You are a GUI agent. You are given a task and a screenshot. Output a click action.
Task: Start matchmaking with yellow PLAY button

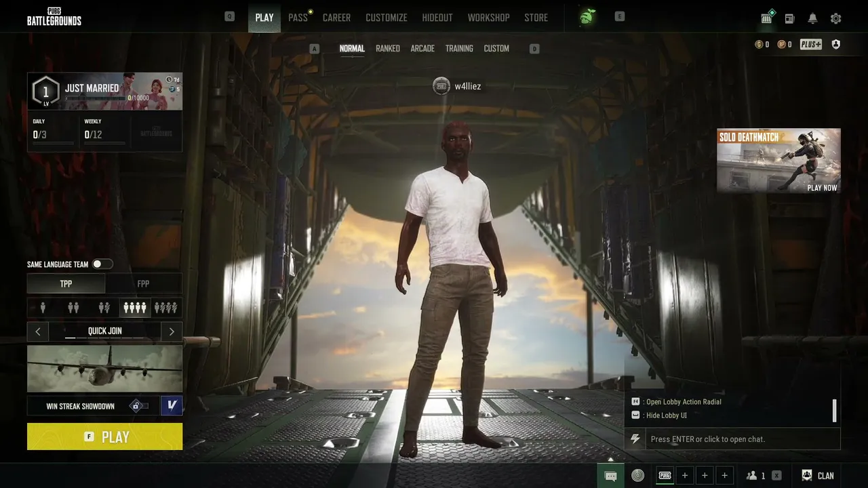104,436
